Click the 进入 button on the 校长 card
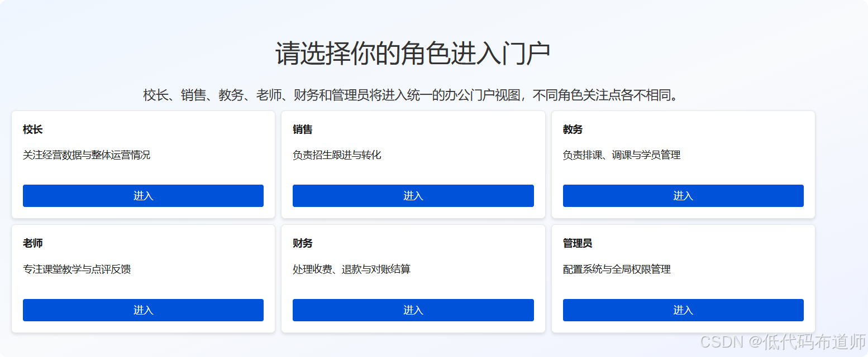This screenshot has width=868, height=357. click(143, 196)
